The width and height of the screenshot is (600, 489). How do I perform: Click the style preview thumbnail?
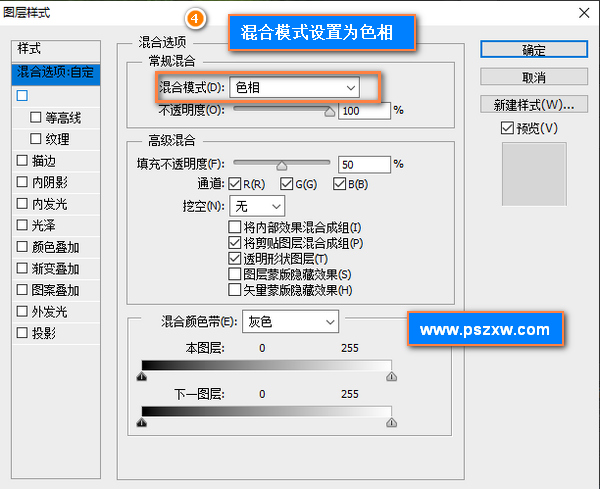point(533,174)
